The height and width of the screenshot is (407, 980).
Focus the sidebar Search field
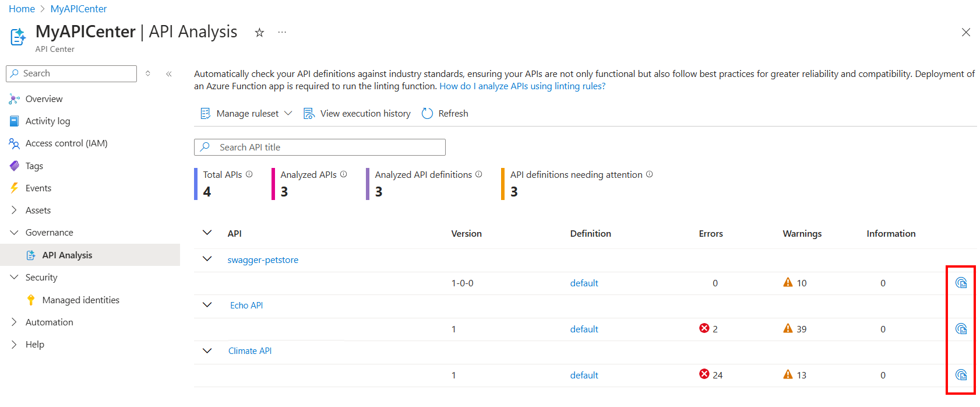click(71, 73)
